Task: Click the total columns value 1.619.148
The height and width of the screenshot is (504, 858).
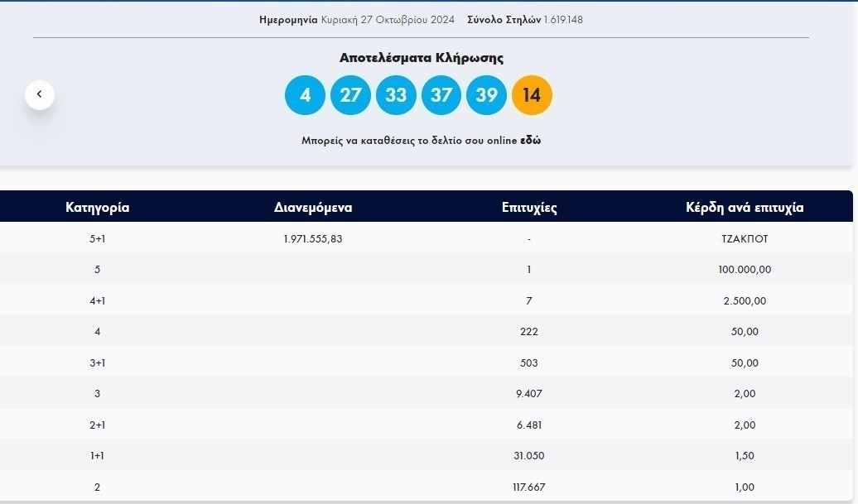Action: [x=563, y=19]
